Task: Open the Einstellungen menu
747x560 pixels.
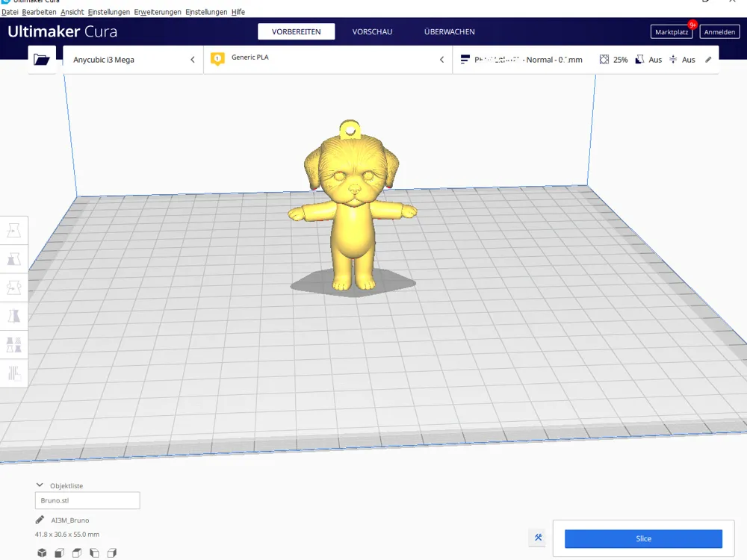Action: point(108,12)
